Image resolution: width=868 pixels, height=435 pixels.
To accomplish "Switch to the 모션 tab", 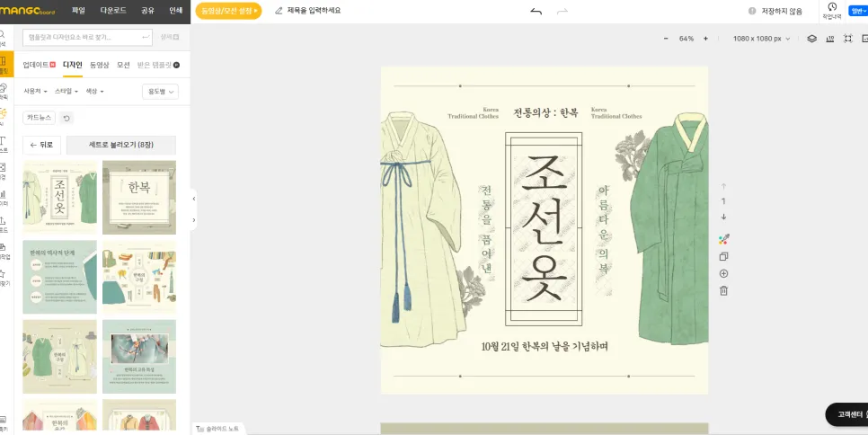I will pos(123,66).
